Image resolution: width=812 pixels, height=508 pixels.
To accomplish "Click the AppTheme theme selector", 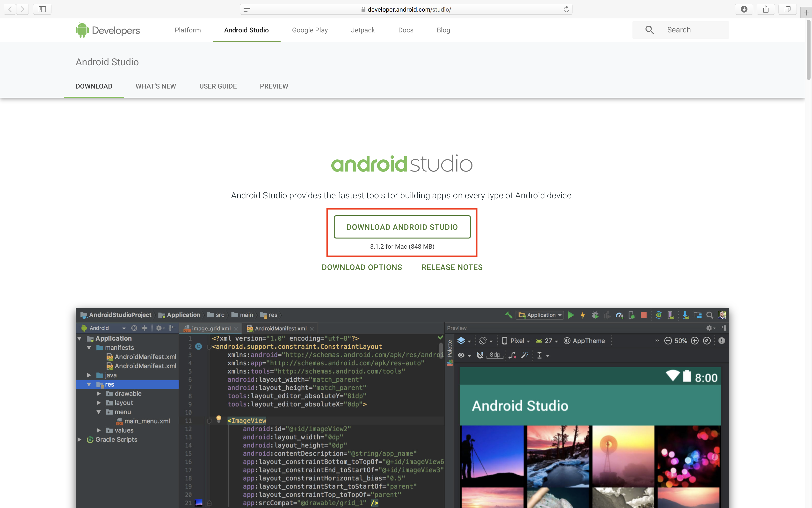I will 584,341.
